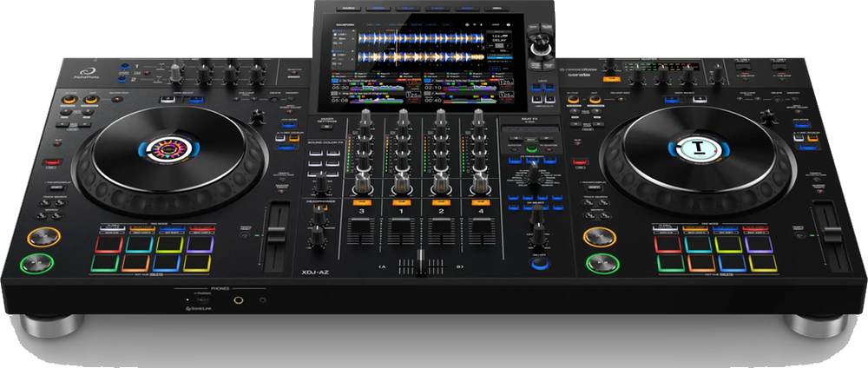Tap the green BEAT FX tap button

(531, 148)
